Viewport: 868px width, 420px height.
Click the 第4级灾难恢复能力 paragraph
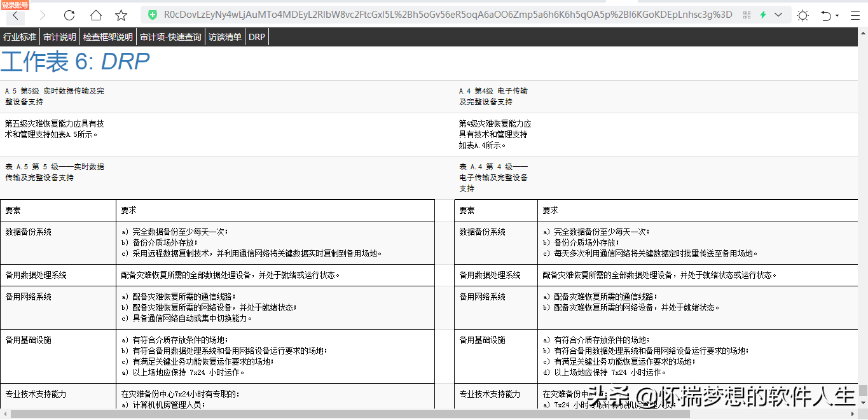pos(495,134)
